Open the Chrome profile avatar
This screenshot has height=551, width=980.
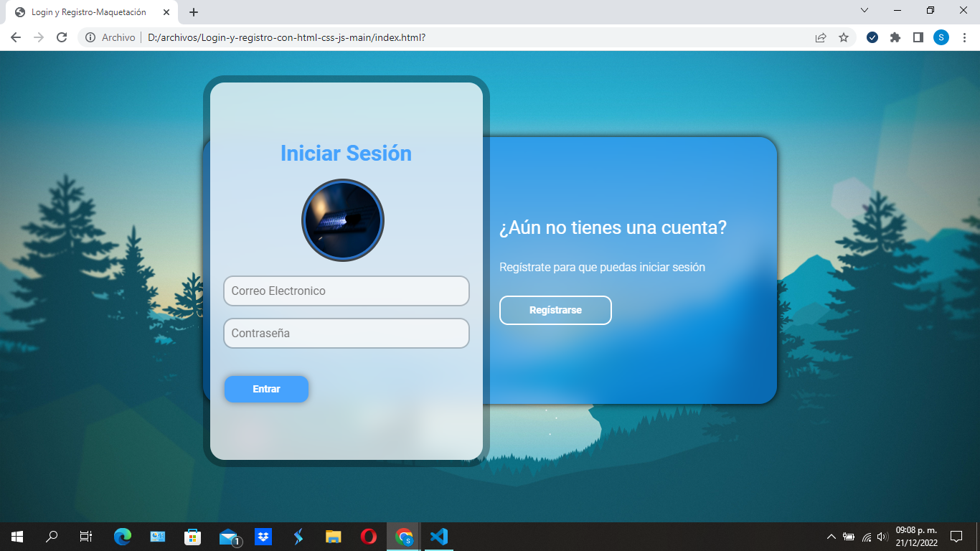941,37
